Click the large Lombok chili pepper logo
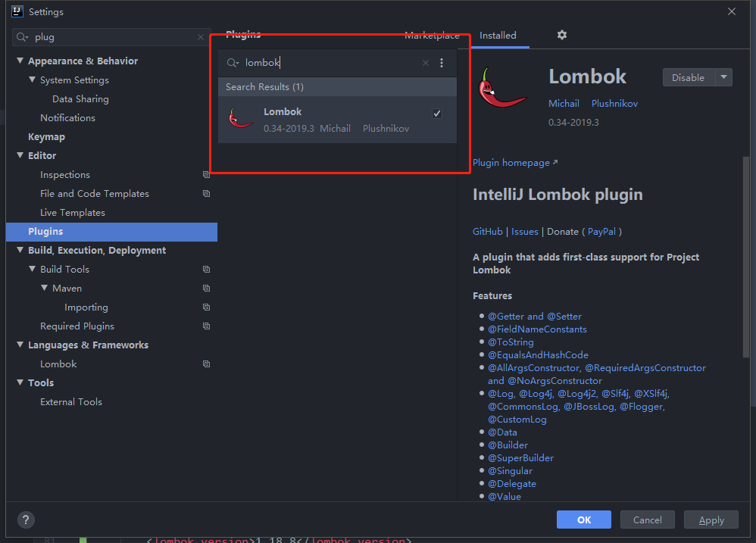This screenshot has height=543, width=756. (501, 87)
